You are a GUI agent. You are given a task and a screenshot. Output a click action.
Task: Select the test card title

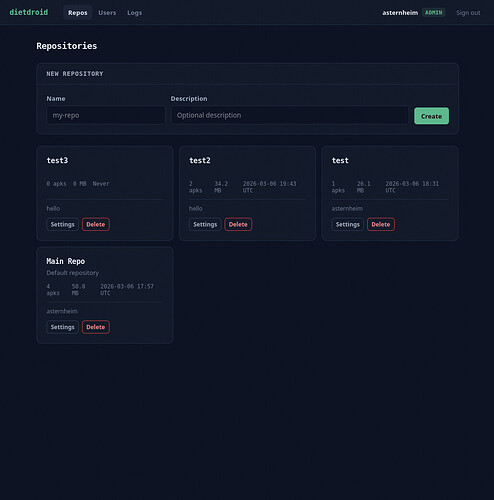point(340,160)
